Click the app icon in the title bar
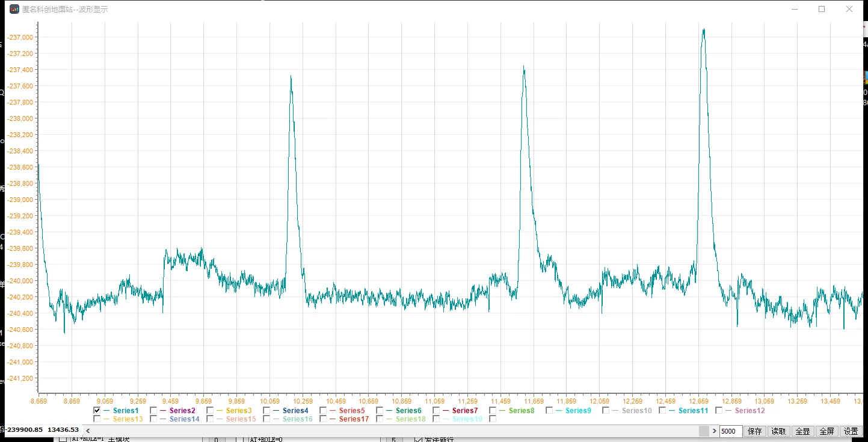 [14, 10]
